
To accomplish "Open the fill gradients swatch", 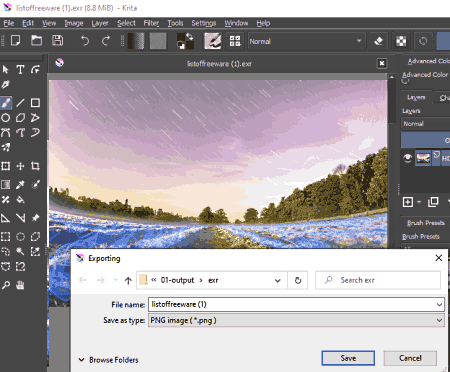I will [x=136, y=41].
